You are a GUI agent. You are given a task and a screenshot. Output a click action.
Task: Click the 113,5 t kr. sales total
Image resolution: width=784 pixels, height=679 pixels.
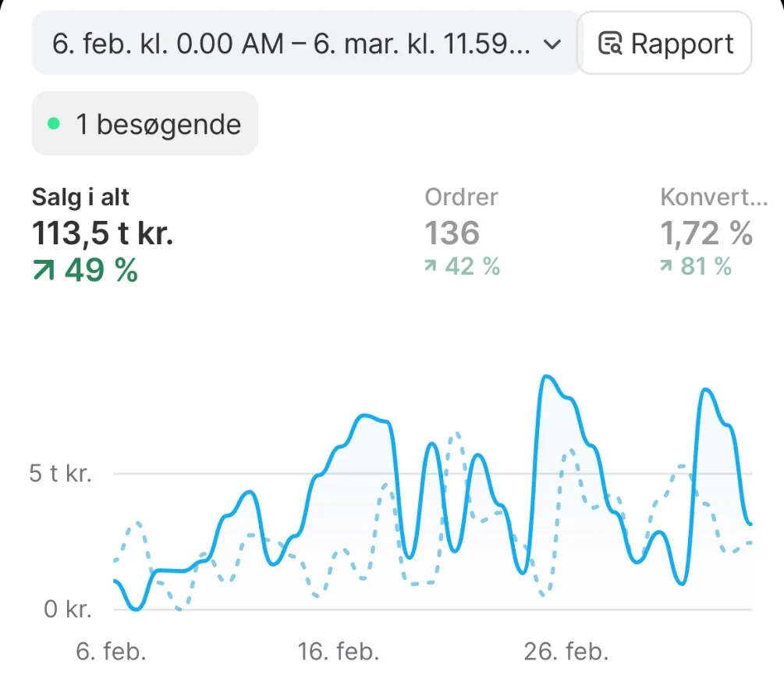tap(102, 233)
